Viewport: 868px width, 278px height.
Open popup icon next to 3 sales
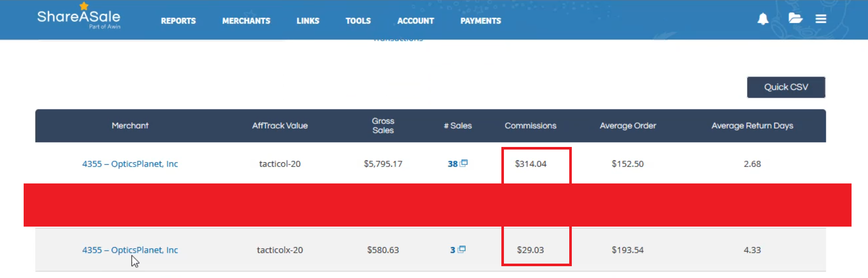[461, 249]
